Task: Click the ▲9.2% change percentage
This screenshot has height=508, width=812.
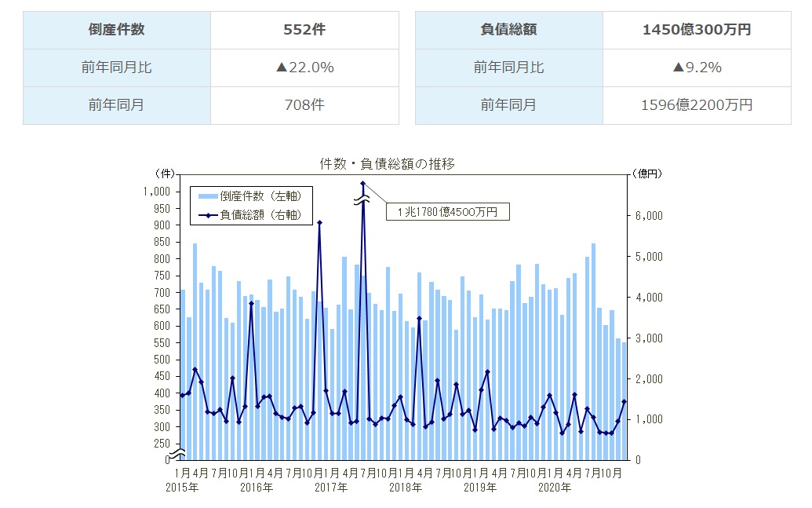Action: 697,68
